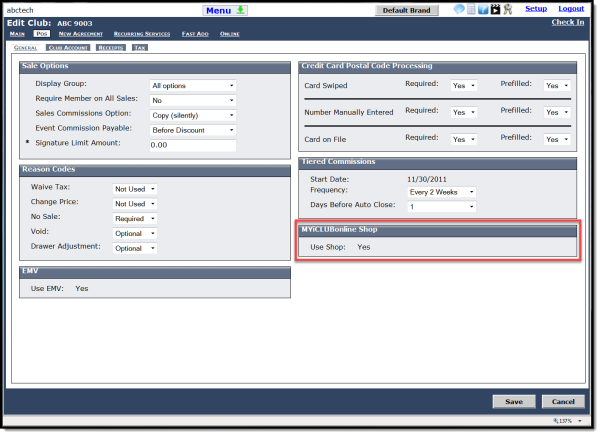Expand the Void reason code dropdown

point(135,232)
